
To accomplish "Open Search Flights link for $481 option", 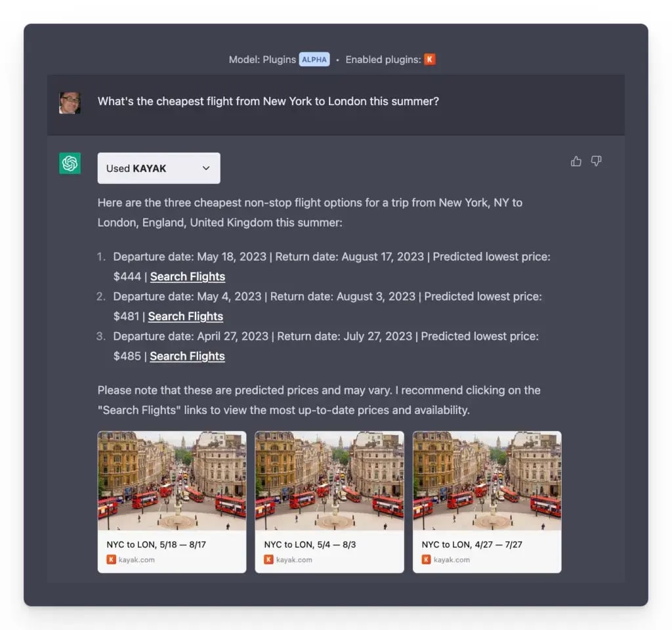I will click(x=186, y=316).
